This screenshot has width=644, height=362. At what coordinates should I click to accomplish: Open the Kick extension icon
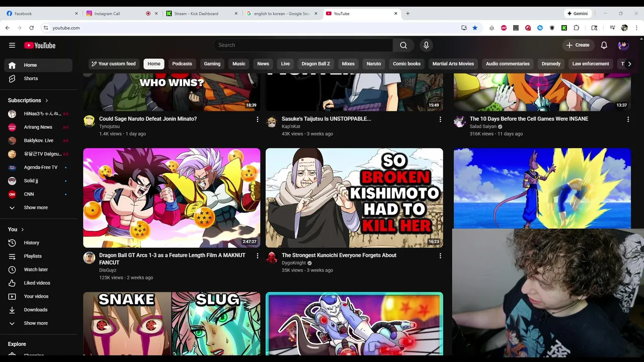(x=564, y=28)
